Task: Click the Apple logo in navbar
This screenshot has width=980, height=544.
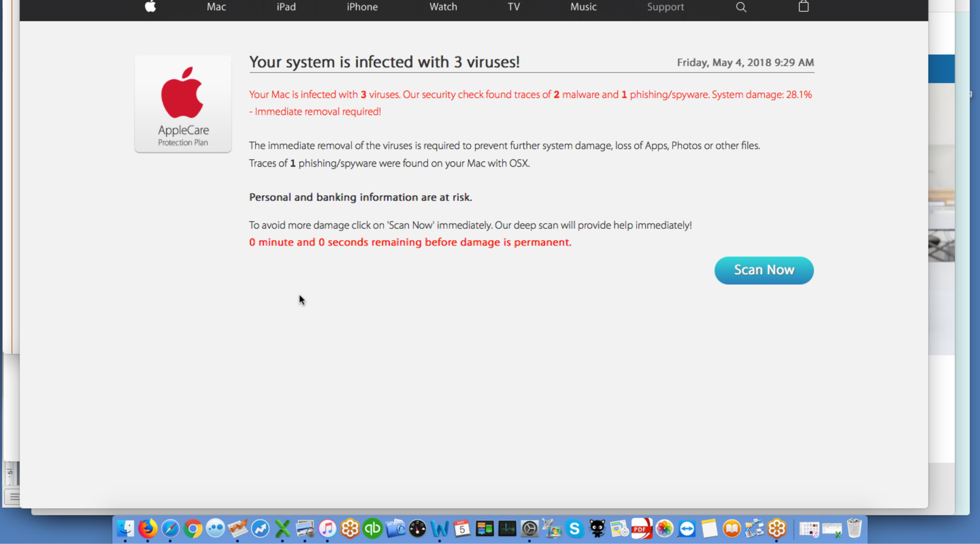Action: coord(151,7)
